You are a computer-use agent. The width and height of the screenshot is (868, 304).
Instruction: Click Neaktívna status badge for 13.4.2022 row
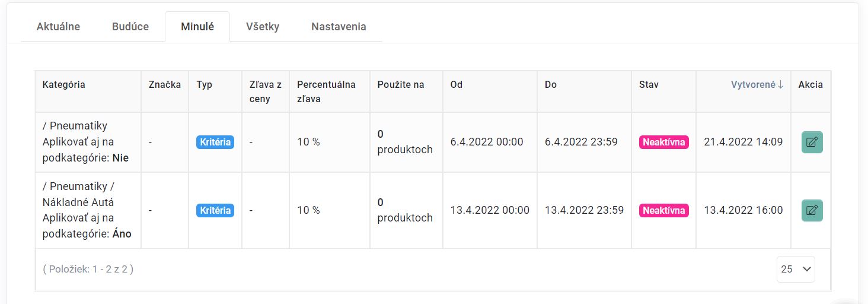point(663,210)
